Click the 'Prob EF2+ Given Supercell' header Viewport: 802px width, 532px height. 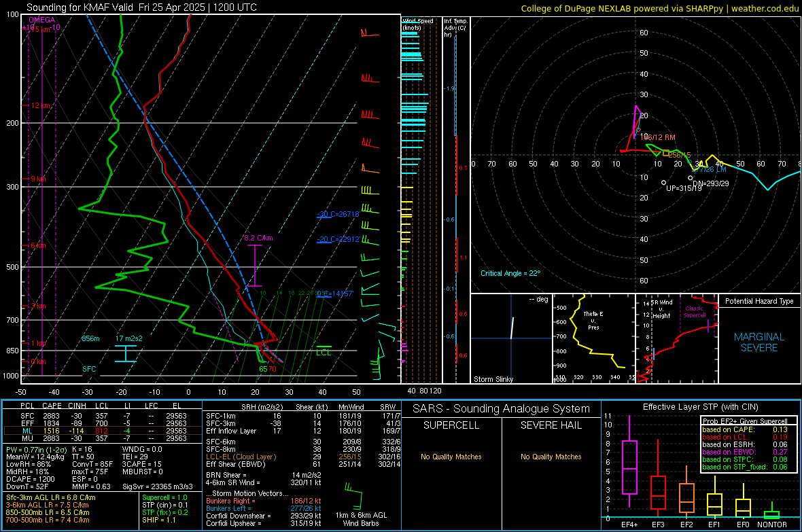tap(745, 421)
